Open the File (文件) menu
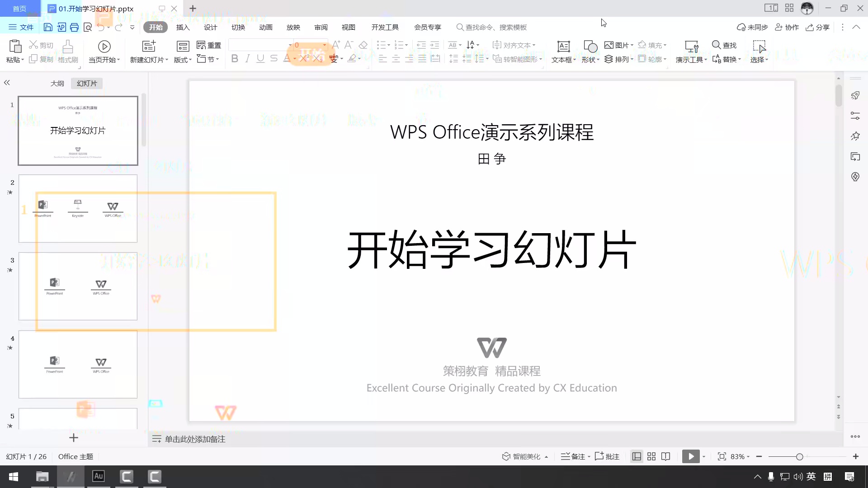The width and height of the screenshot is (868, 488). point(21,28)
